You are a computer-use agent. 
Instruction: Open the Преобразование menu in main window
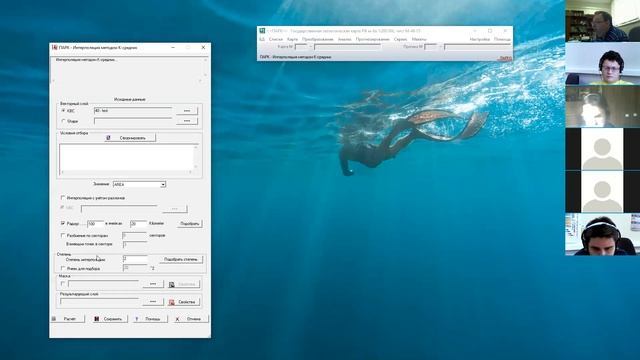(x=318, y=39)
